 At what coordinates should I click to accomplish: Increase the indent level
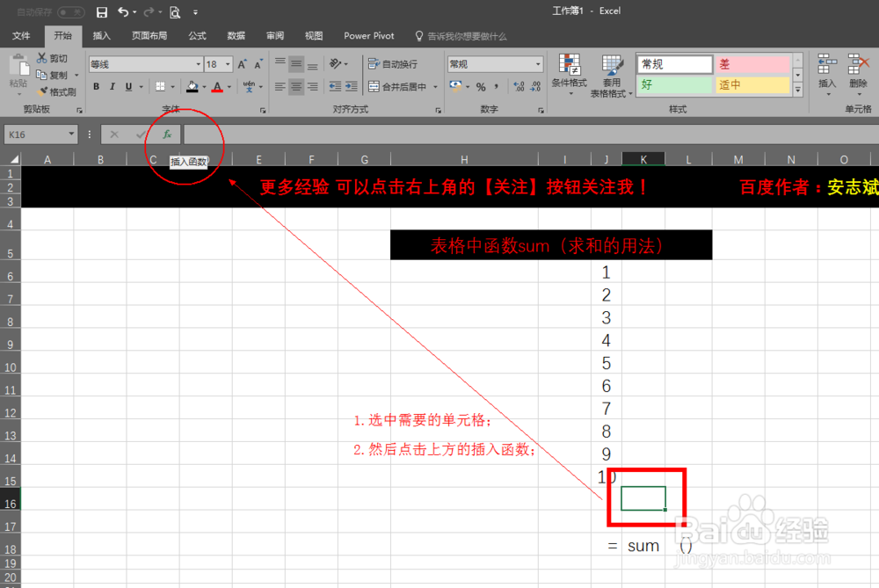click(352, 86)
